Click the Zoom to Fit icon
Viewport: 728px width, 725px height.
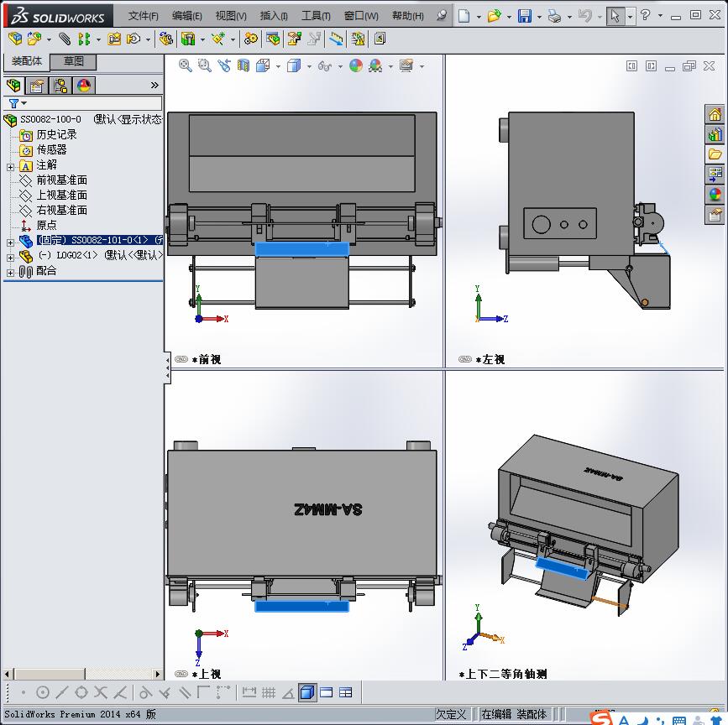point(186,65)
